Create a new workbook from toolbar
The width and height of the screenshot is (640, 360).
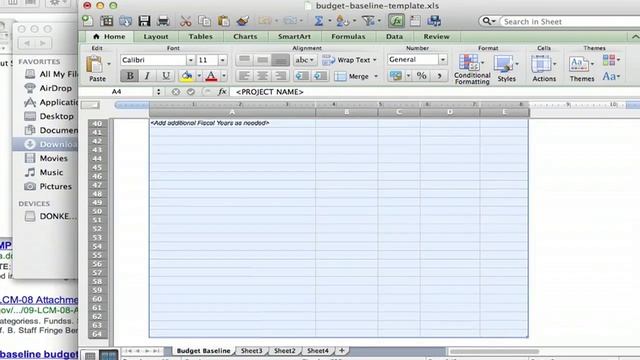(x=87, y=21)
